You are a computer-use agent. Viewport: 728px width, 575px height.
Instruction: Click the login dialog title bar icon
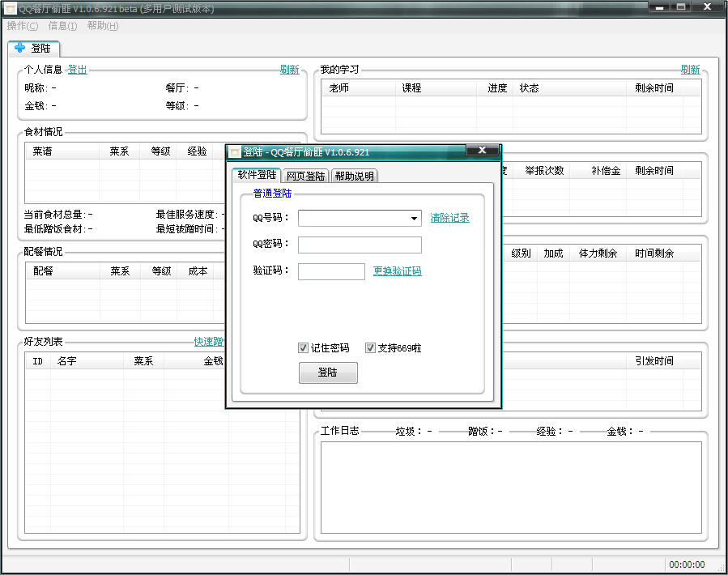(x=235, y=152)
